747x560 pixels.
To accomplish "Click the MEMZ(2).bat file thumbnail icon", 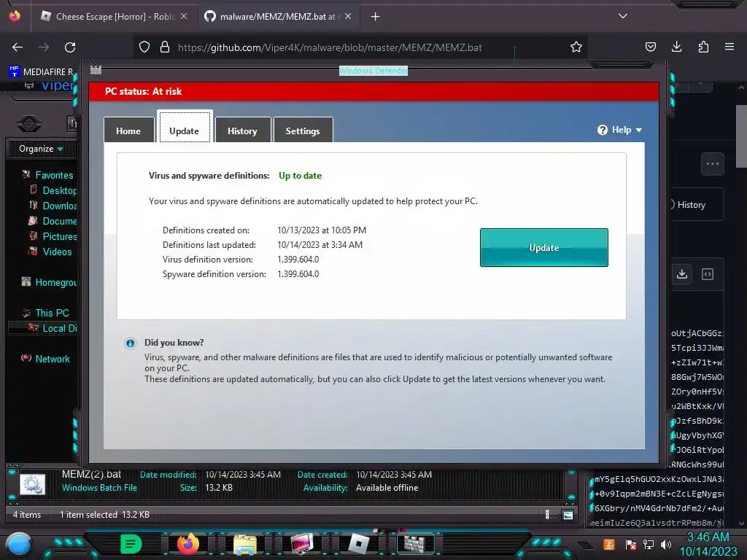I will click(x=32, y=484).
